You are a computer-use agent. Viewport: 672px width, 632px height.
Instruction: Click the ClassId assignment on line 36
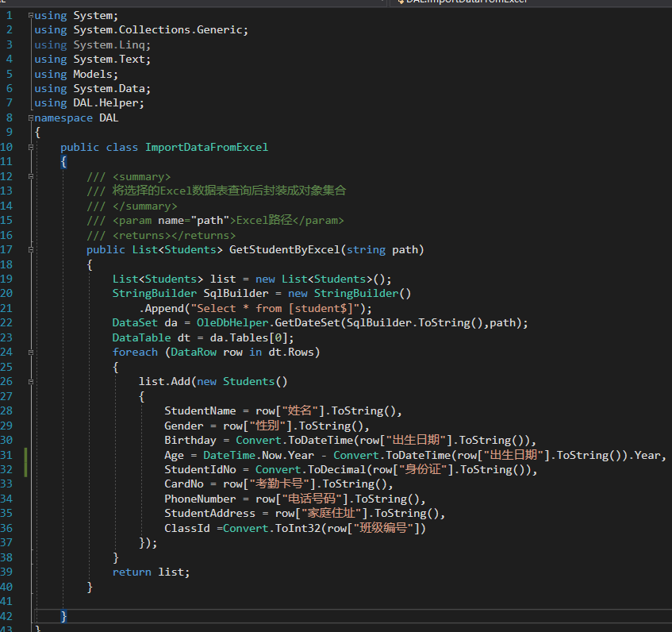pyautogui.click(x=187, y=528)
